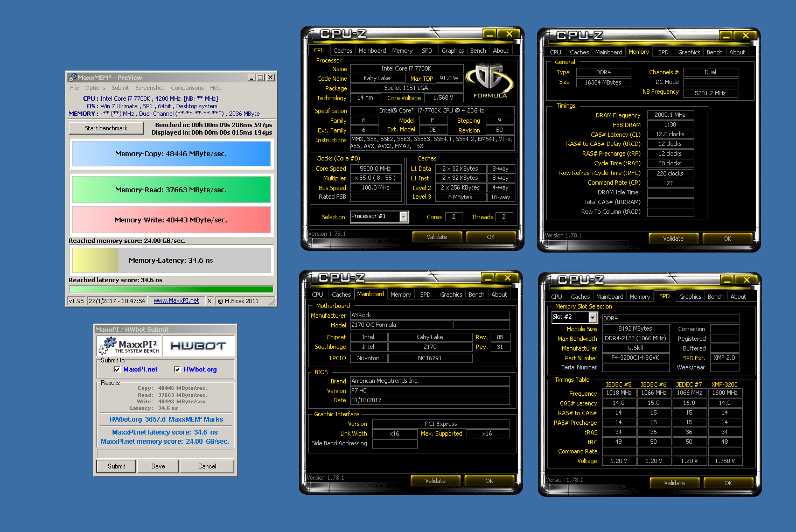Click the 22/1/2017 date status bar cell
The image size is (796, 532).
[x=117, y=301]
